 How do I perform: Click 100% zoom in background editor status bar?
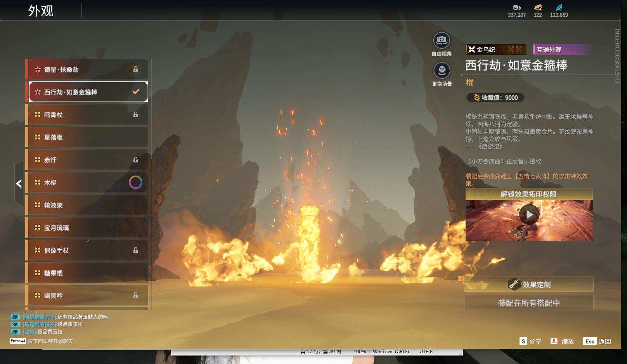coord(360,352)
